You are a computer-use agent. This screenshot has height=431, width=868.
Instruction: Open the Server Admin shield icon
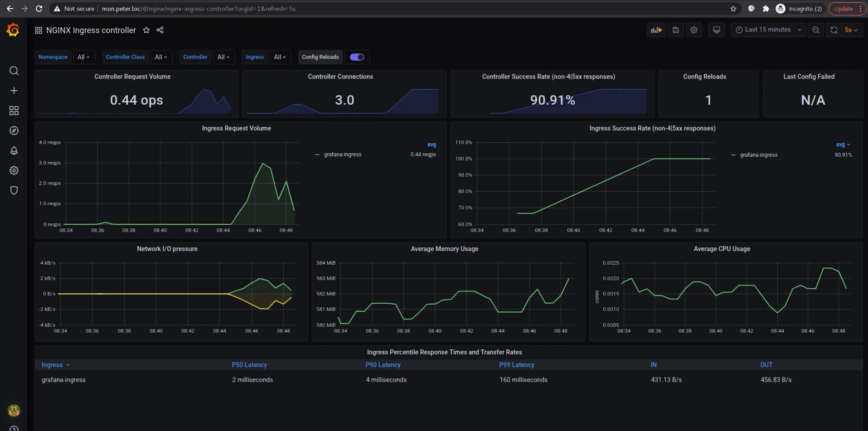(14, 190)
